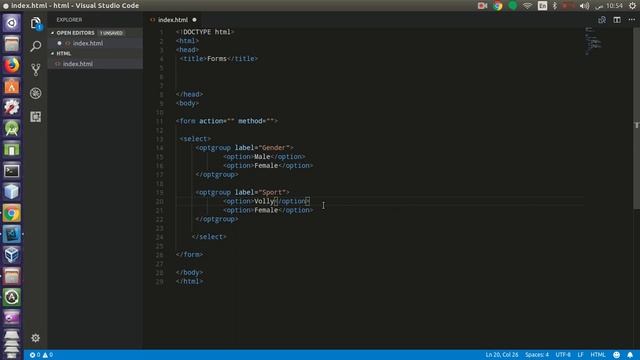This screenshot has width=640, height=360.
Task: Switch to the index.html editor tab
Action: point(173,20)
